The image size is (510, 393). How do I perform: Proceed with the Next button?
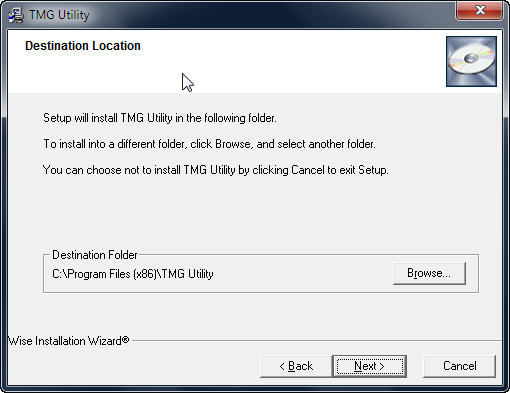click(x=370, y=366)
